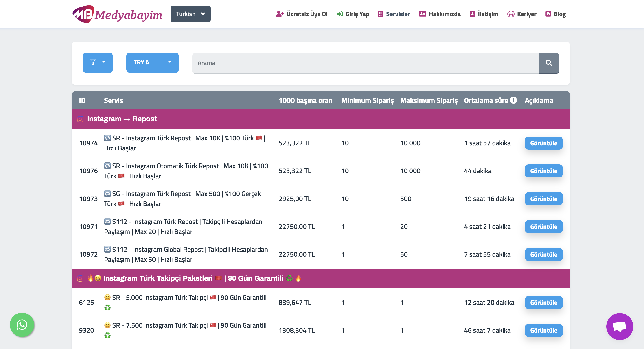Click Görüntüle for service 10971

tap(544, 227)
